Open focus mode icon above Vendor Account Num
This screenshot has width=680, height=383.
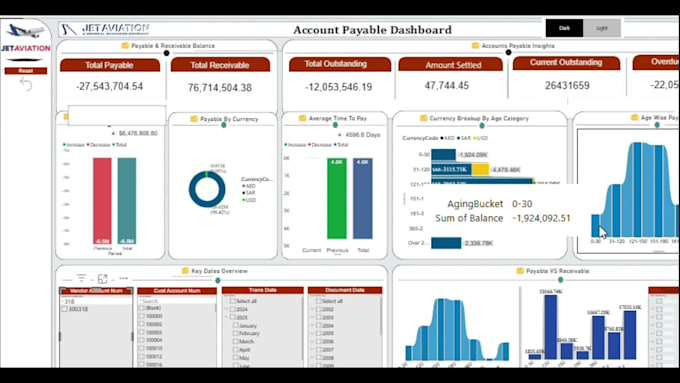pyautogui.click(x=102, y=279)
